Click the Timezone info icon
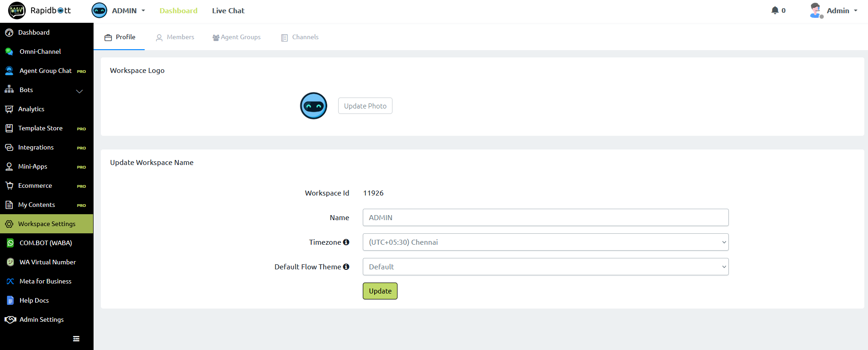This screenshot has width=868, height=350. pyautogui.click(x=346, y=242)
